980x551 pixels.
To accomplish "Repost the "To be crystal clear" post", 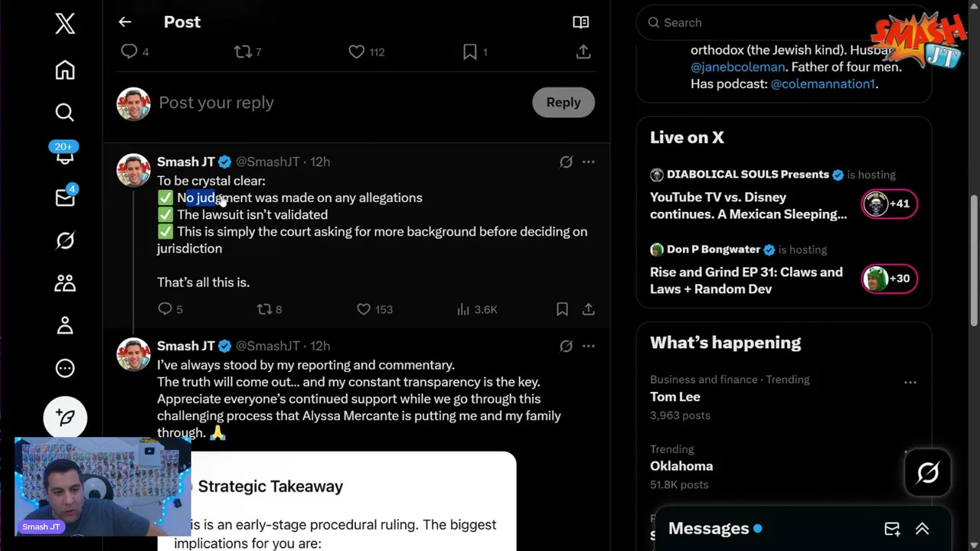I will coord(264,309).
